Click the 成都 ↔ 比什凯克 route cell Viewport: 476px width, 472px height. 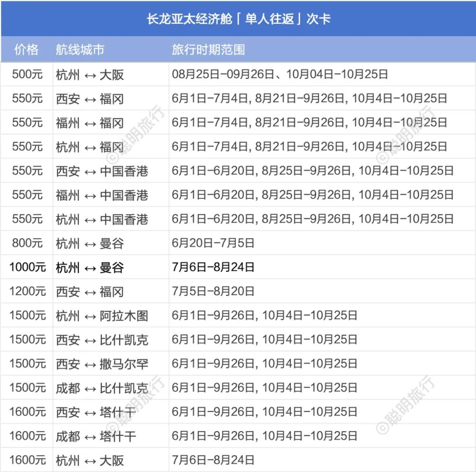[102, 388]
